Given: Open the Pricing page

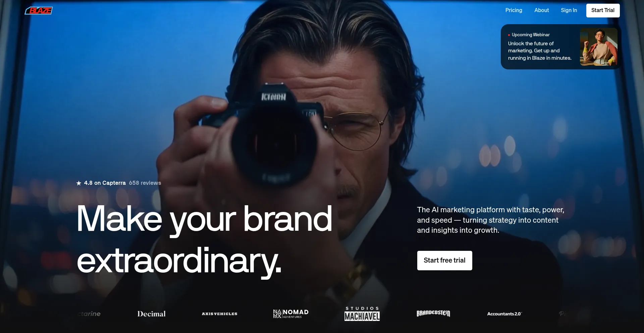Looking at the screenshot, I should click(514, 10).
